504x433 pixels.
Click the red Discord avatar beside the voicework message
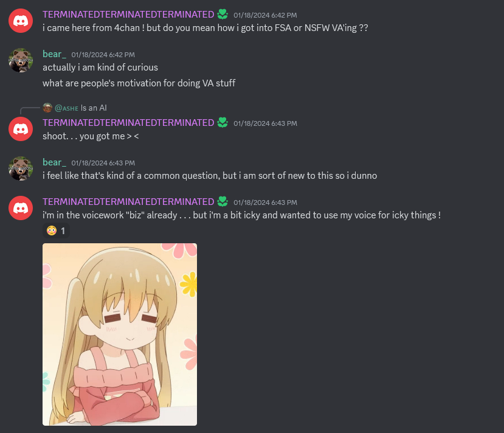[21, 208]
